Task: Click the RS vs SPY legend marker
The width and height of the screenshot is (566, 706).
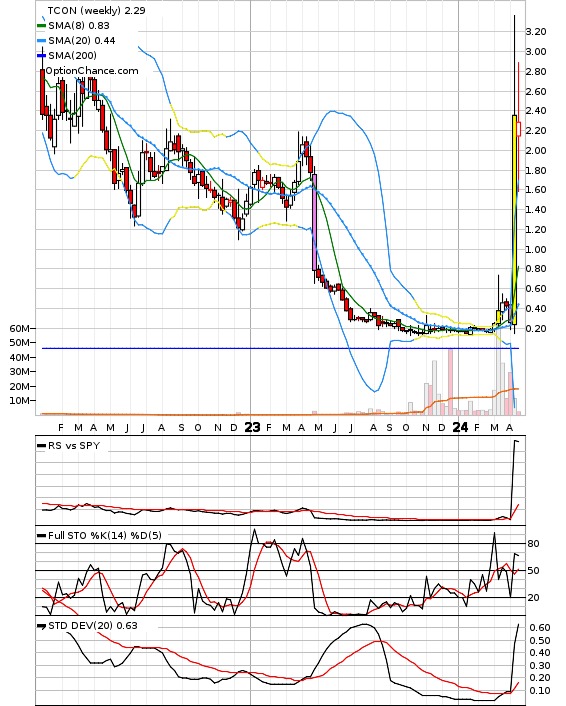Action: 41,446
